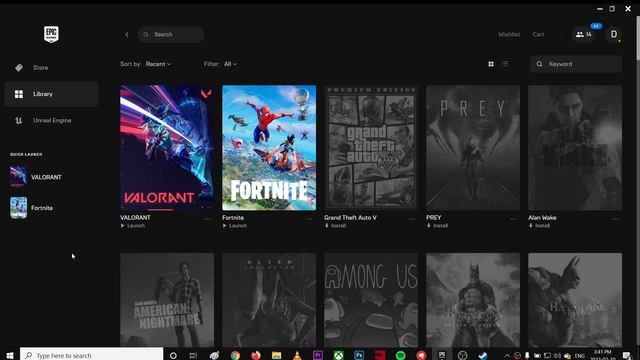
Task: Switch to list view layout
Action: (505, 64)
